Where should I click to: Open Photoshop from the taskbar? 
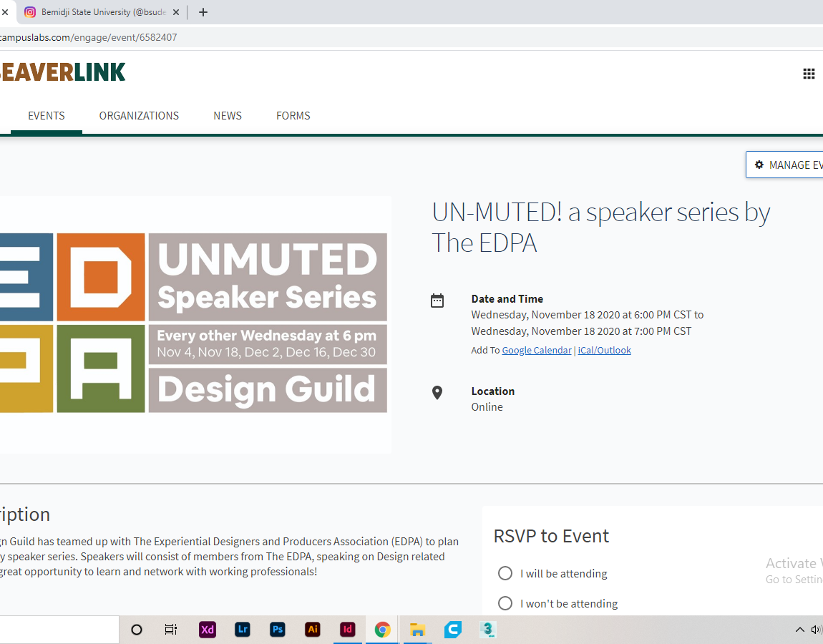278,629
